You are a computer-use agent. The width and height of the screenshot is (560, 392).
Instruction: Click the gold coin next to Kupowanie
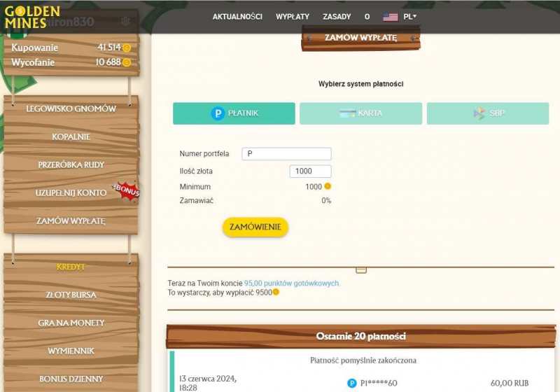tap(127, 48)
